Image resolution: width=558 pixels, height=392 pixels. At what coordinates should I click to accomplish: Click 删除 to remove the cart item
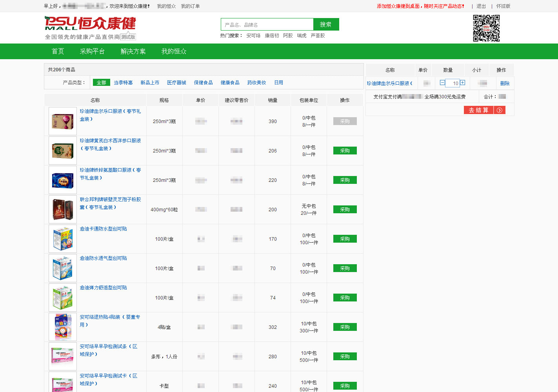pos(505,83)
